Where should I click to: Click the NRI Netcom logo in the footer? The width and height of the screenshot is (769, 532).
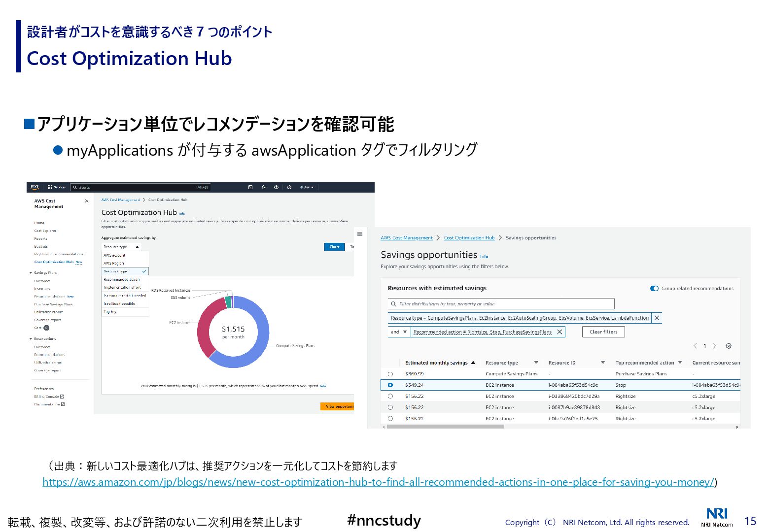[x=717, y=517]
